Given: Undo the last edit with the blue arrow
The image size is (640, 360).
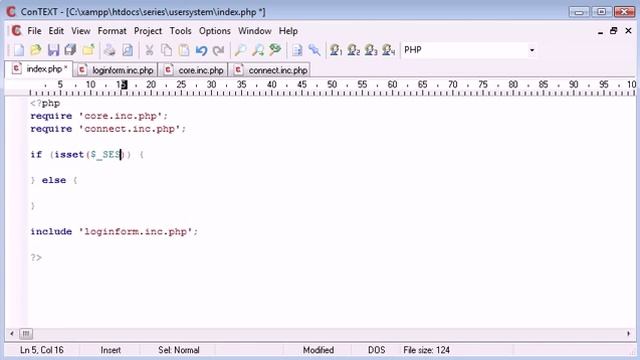Looking at the screenshot, I should 201,50.
